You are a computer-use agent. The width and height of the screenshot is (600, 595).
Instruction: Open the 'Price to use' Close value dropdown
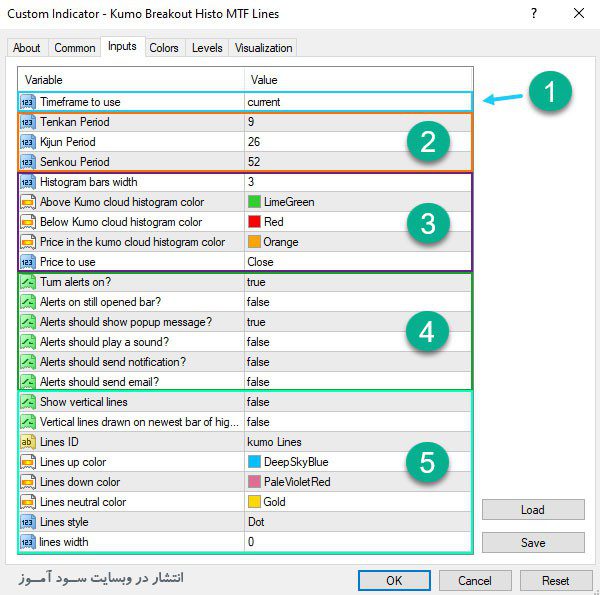pyautogui.click(x=357, y=262)
